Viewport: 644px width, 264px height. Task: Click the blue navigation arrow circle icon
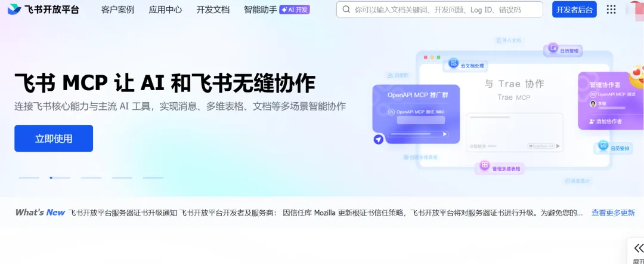pos(378,140)
